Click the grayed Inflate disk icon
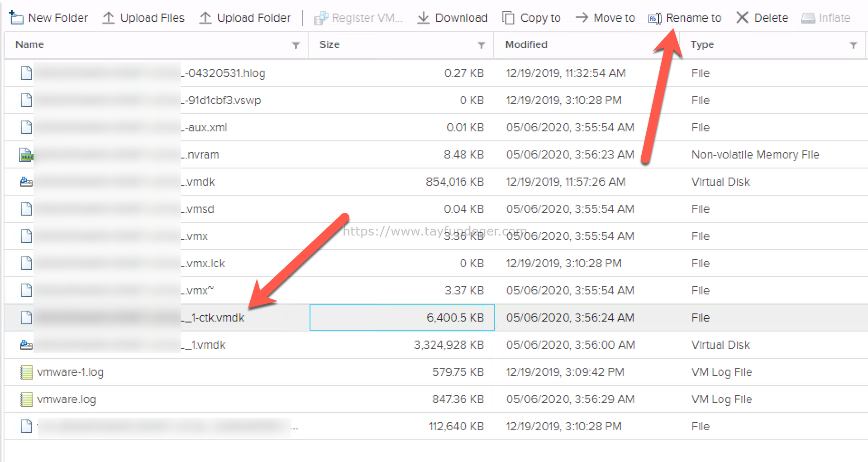 [808, 18]
